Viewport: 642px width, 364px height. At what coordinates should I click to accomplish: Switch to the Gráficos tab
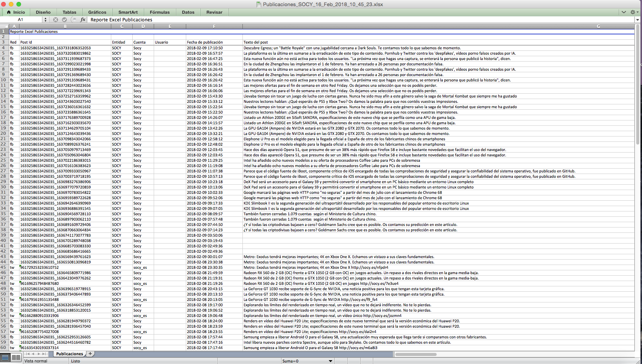pyautogui.click(x=97, y=12)
